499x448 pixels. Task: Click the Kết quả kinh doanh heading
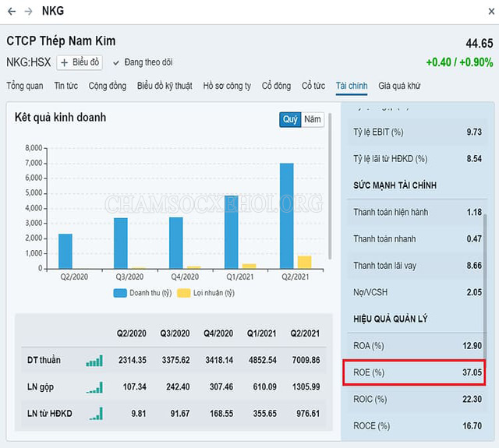(61, 118)
